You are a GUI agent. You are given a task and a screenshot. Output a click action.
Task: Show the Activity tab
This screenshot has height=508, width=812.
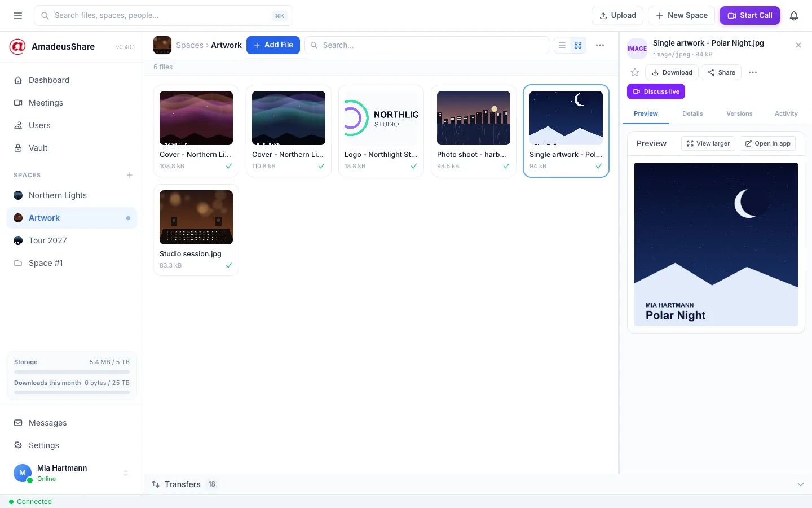[x=786, y=114]
